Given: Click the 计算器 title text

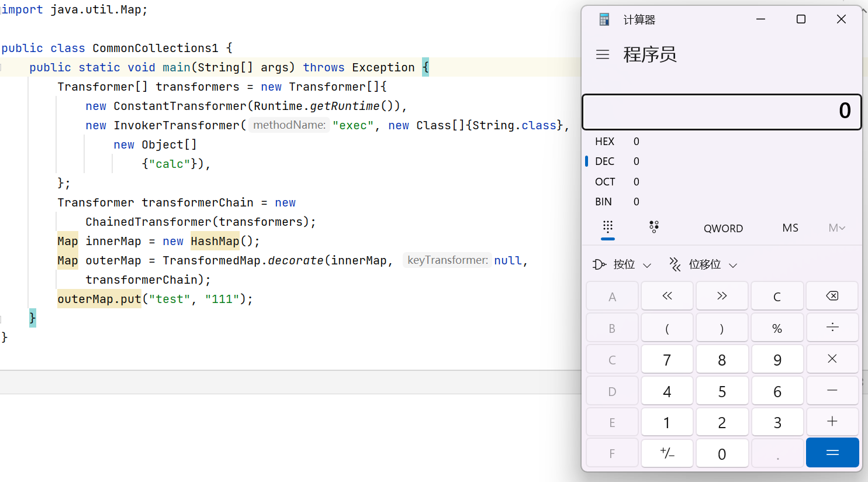Looking at the screenshot, I should (x=639, y=20).
